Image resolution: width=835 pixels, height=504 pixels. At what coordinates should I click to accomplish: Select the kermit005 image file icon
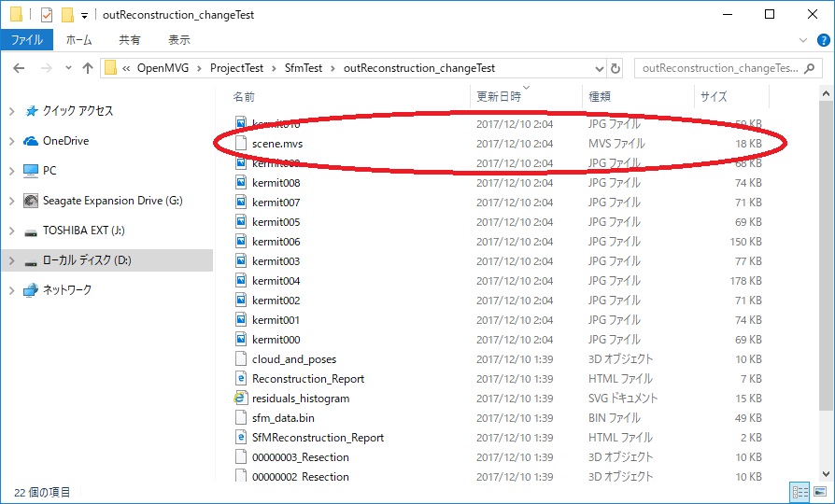pos(241,222)
